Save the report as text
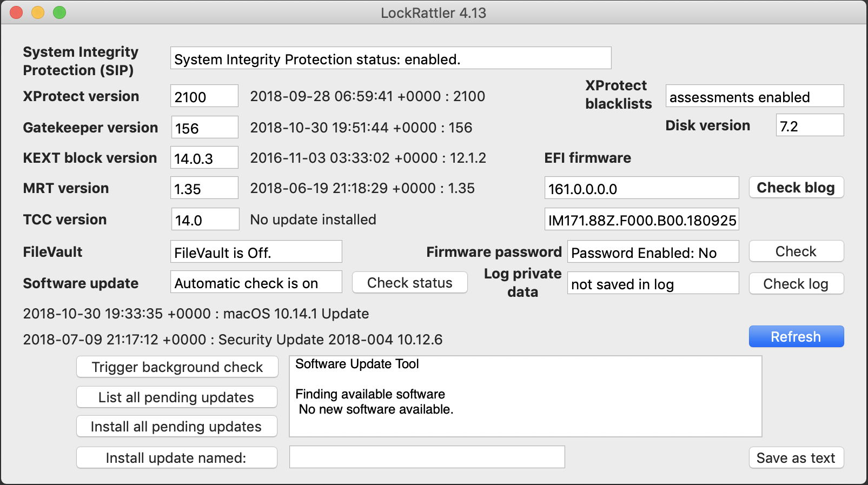868x485 pixels. [x=796, y=458]
